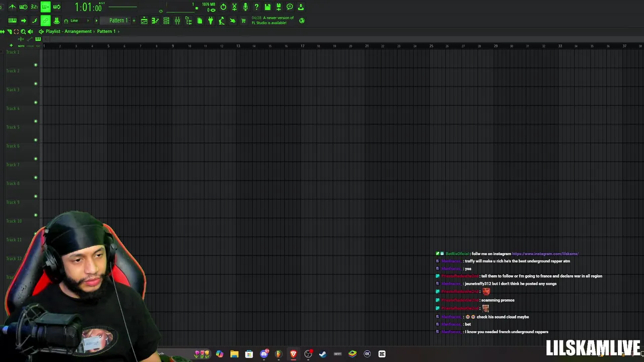Click the Pattern 1 breadcrumb in playlist header
This screenshot has height=362, width=644.
point(106,31)
